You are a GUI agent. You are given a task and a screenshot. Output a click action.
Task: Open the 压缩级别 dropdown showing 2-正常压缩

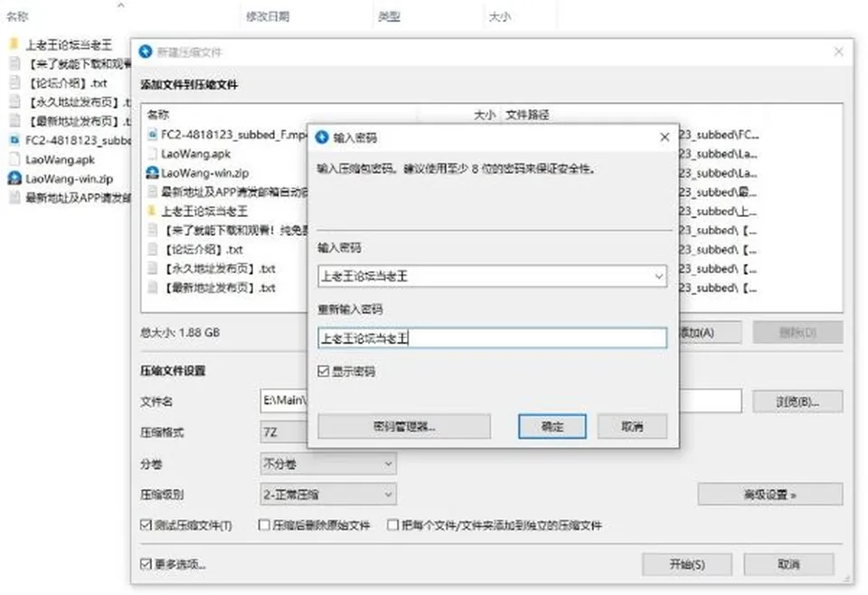(x=328, y=495)
